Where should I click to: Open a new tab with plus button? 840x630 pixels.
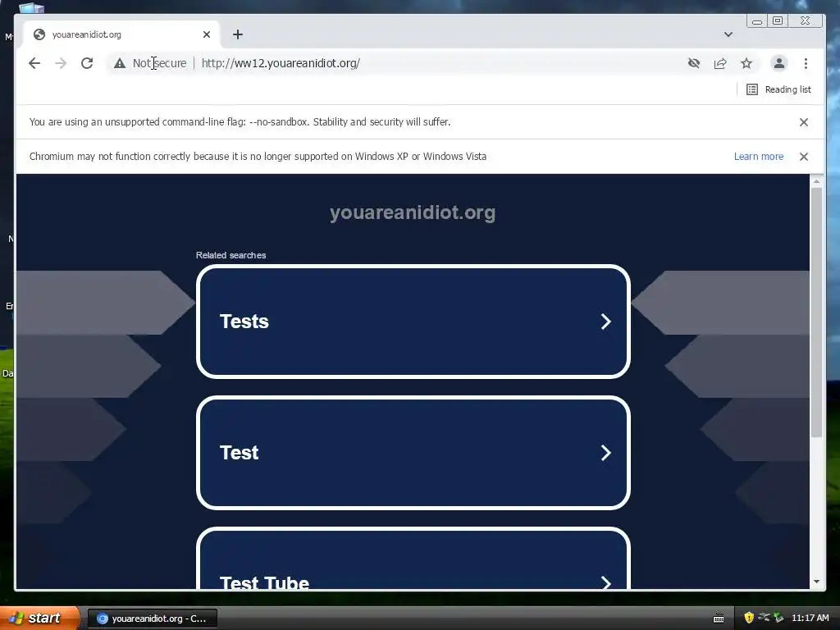coord(238,34)
